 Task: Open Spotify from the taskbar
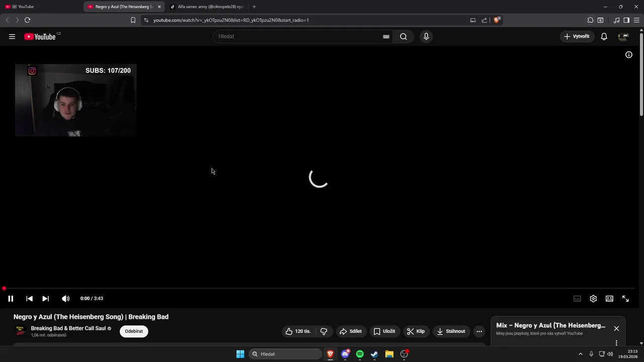click(360, 354)
